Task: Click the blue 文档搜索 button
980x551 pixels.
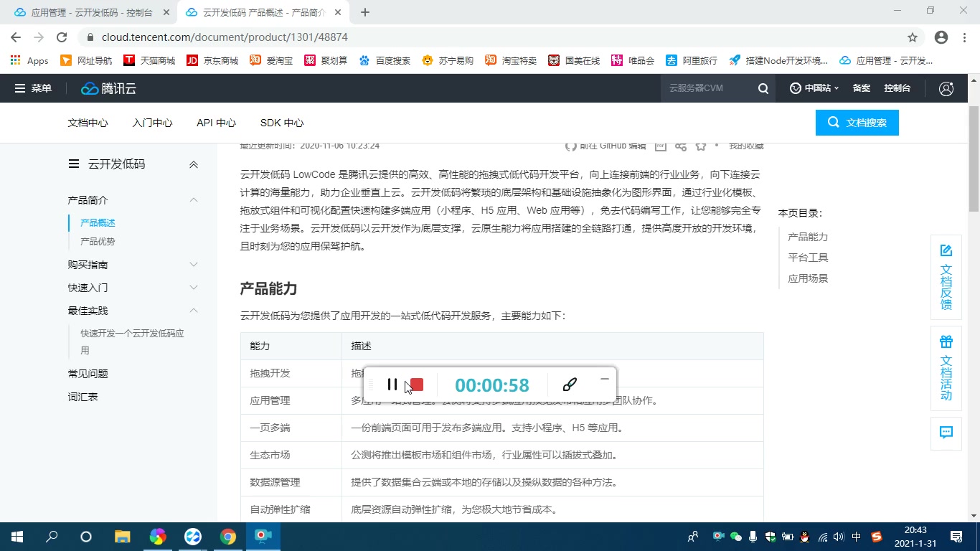Action: coord(857,123)
